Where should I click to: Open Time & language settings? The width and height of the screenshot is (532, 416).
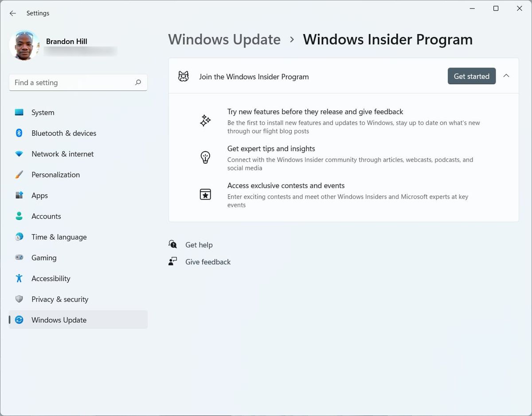click(59, 237)
